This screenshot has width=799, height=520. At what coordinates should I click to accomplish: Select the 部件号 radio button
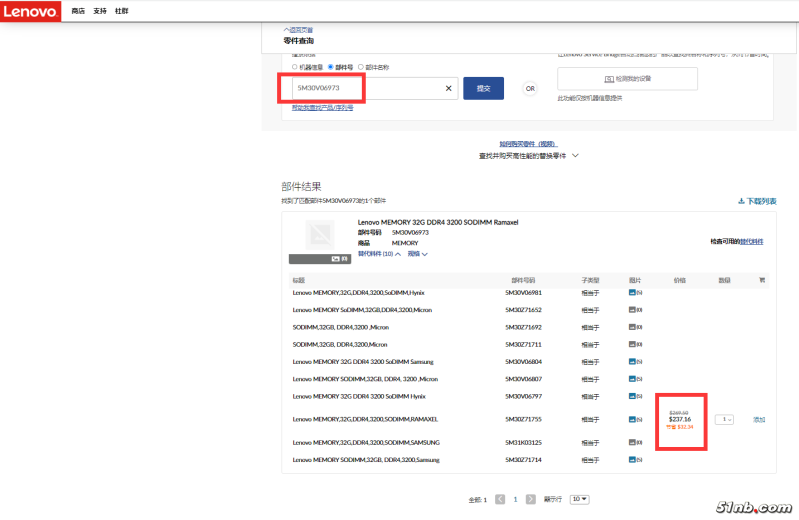point(331,67)
